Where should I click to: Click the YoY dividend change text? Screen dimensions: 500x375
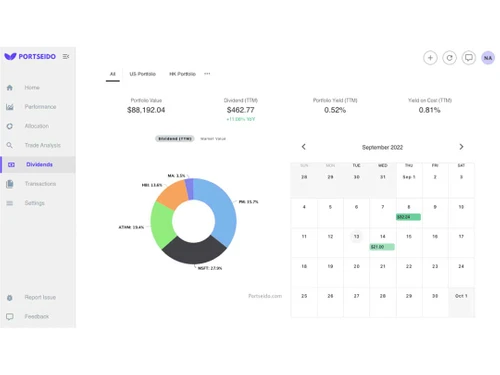click(241, 119)
